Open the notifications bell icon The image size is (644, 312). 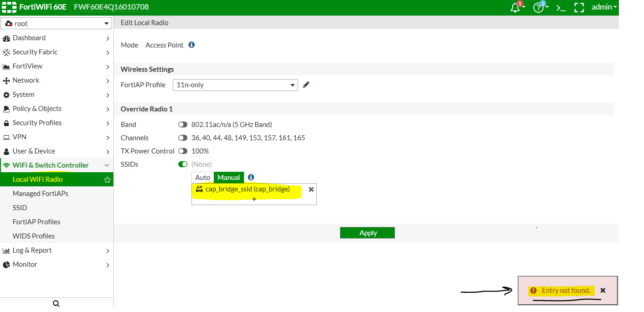click(x=516, y=7)
